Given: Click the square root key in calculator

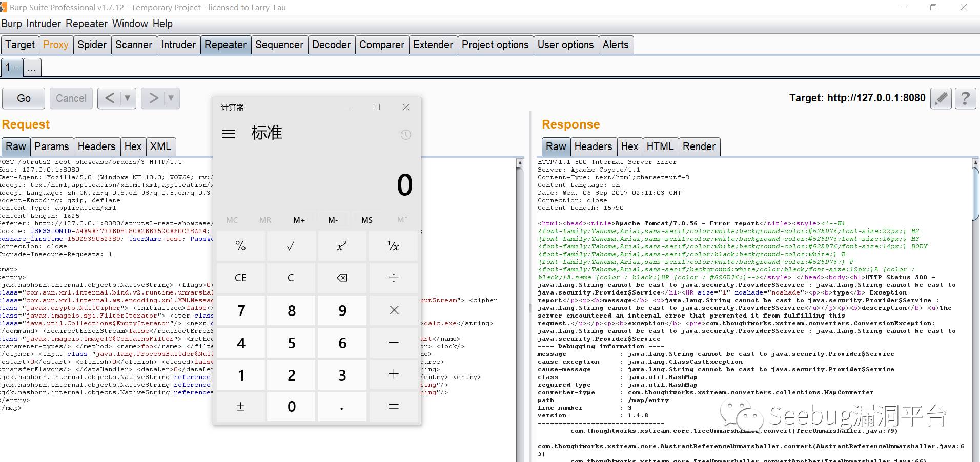Looking at the screenshot, I should pyautogui.click(x=291, y=246).
